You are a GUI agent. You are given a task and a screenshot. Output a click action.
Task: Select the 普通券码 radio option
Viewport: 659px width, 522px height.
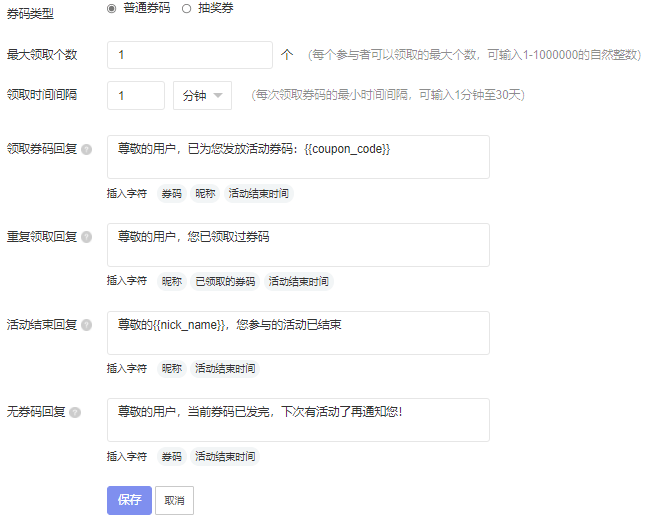click(111, 9)
